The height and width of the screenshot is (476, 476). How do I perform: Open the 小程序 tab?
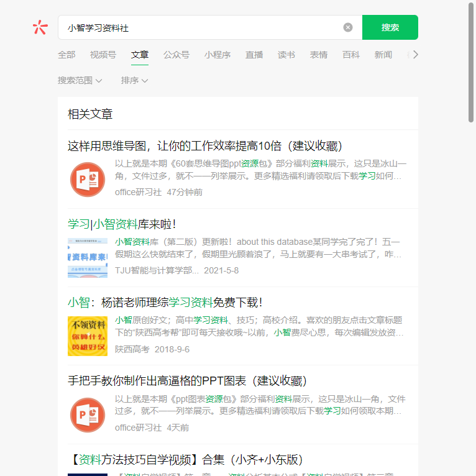(x=217, y=55)
